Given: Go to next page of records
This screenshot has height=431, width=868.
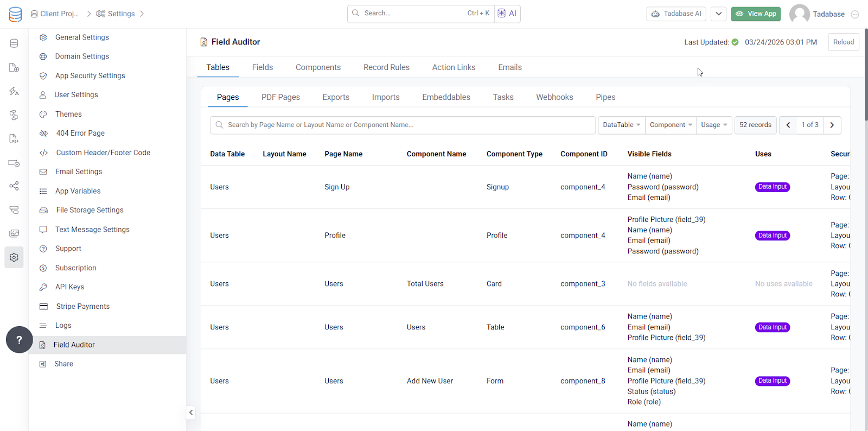Looking at the screenshot, I should point(832,125).
